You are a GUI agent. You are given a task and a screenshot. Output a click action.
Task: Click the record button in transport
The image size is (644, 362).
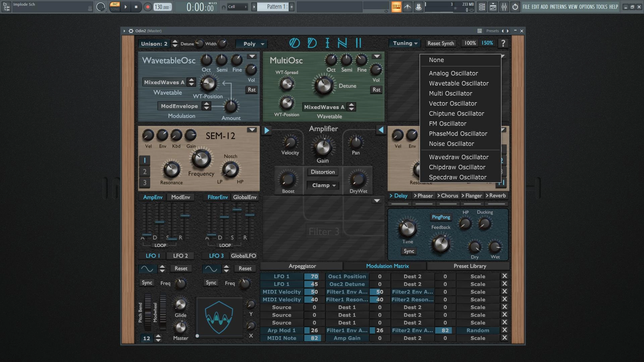pos(148,7)
